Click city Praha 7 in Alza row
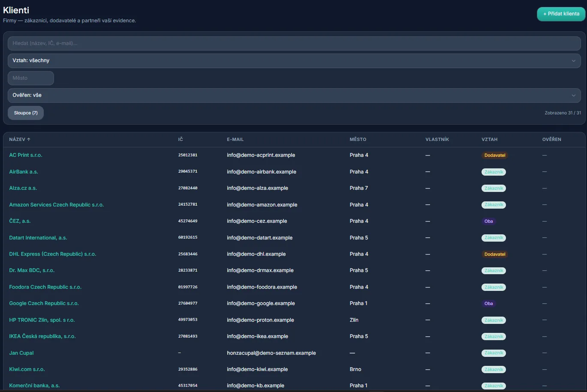The height and width of the screenshot is (392, 587). (359, 188)
